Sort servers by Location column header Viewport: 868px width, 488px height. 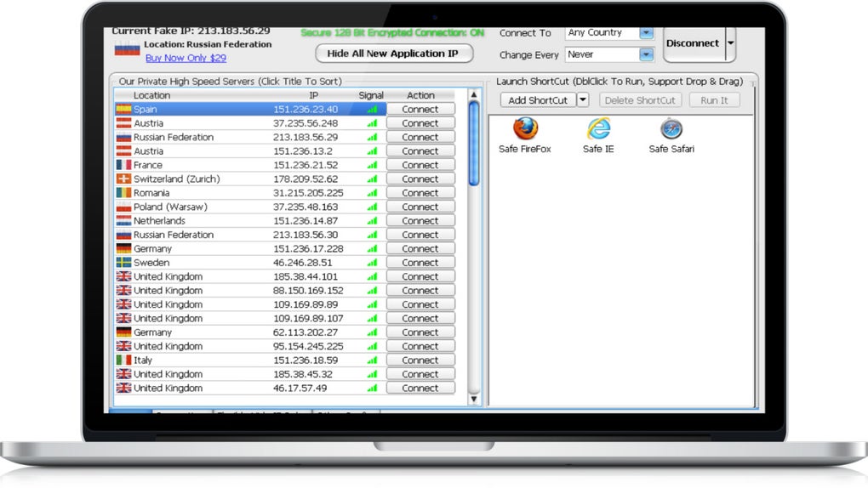pyautogui.click(x=151, y=95)
